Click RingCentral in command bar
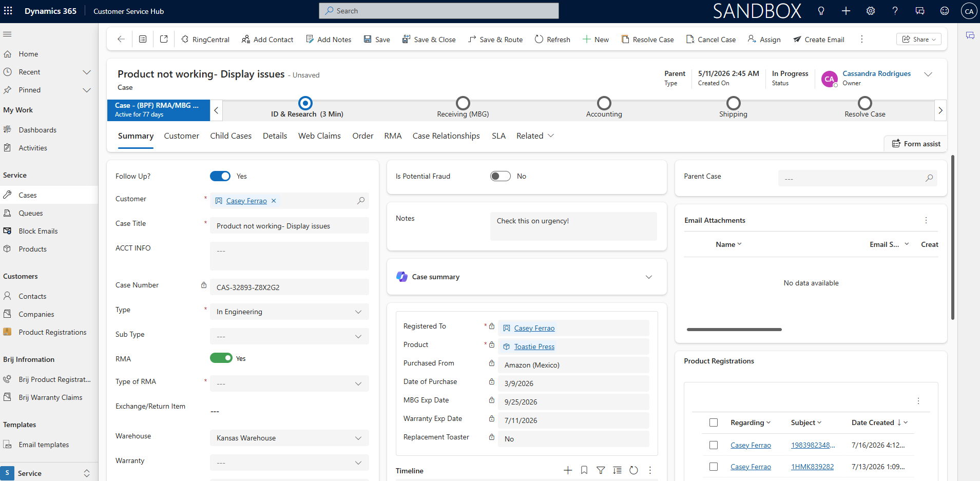 pos(205,40)
